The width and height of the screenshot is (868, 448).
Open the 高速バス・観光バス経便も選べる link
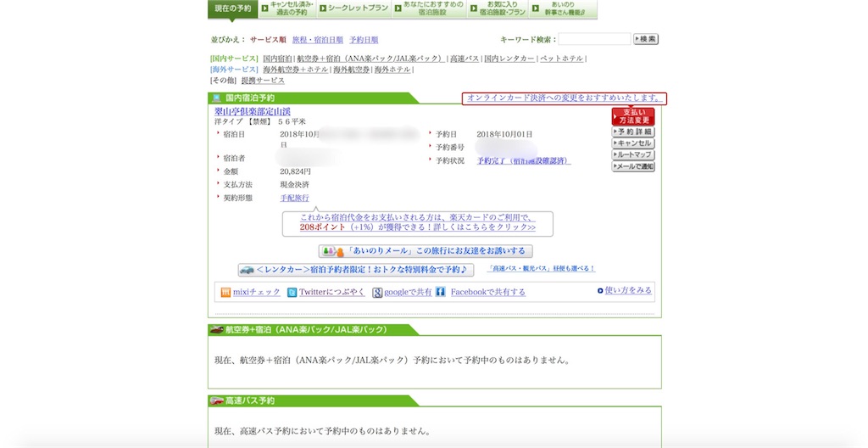(x=541, y=268)
